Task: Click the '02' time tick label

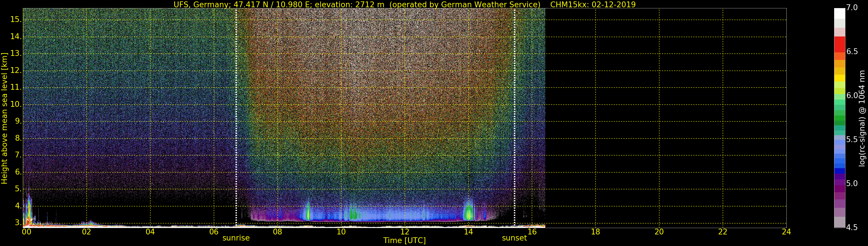Action: tap(87, 232)
